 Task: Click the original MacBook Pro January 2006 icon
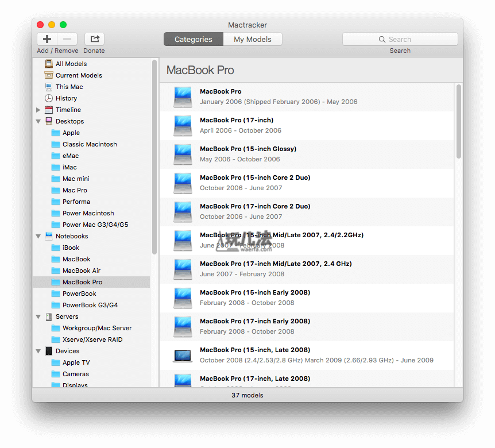(183, 97)
